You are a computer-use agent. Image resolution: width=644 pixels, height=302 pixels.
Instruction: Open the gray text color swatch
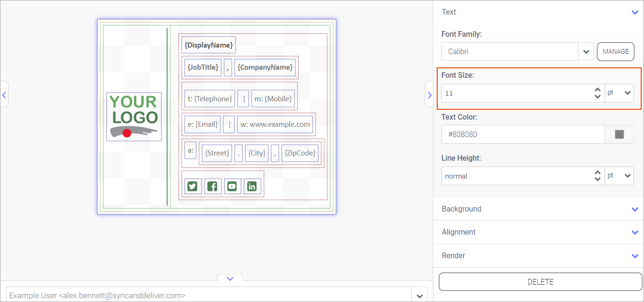(x=619, y=134)
